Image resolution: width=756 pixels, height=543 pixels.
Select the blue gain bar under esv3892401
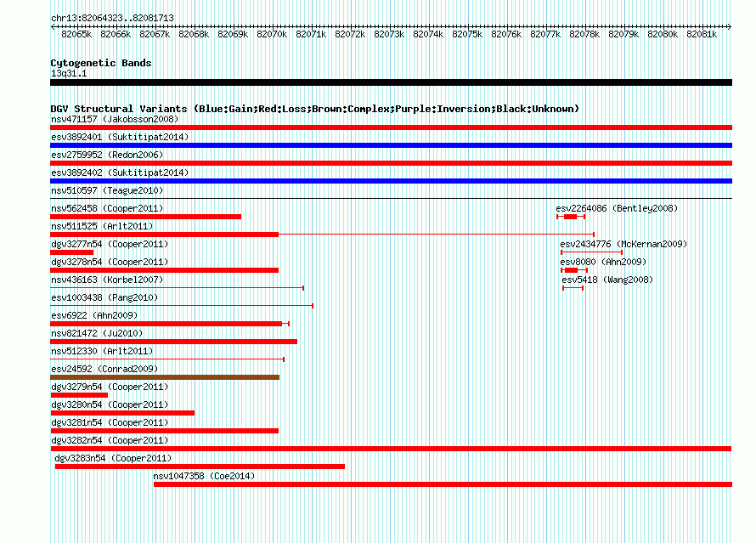coord(391,145)
